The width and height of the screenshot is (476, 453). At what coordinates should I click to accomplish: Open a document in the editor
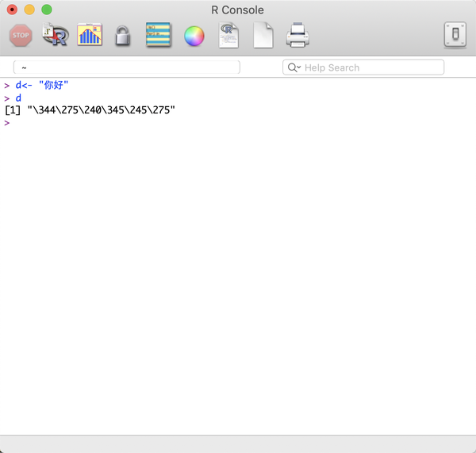point(228,36)
